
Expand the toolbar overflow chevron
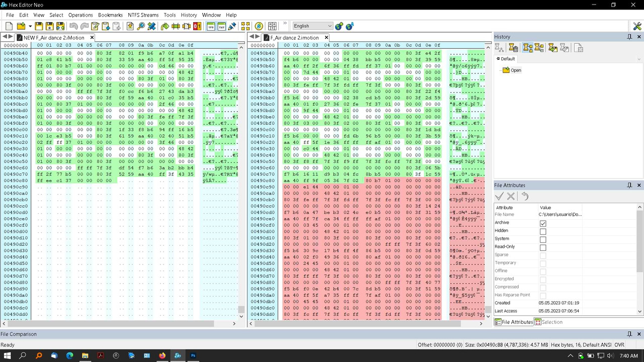coord(285,24)
